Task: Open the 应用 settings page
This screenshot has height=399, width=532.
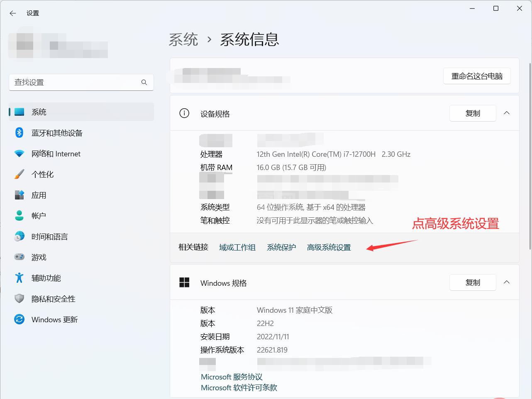Action: click(81, 195)
